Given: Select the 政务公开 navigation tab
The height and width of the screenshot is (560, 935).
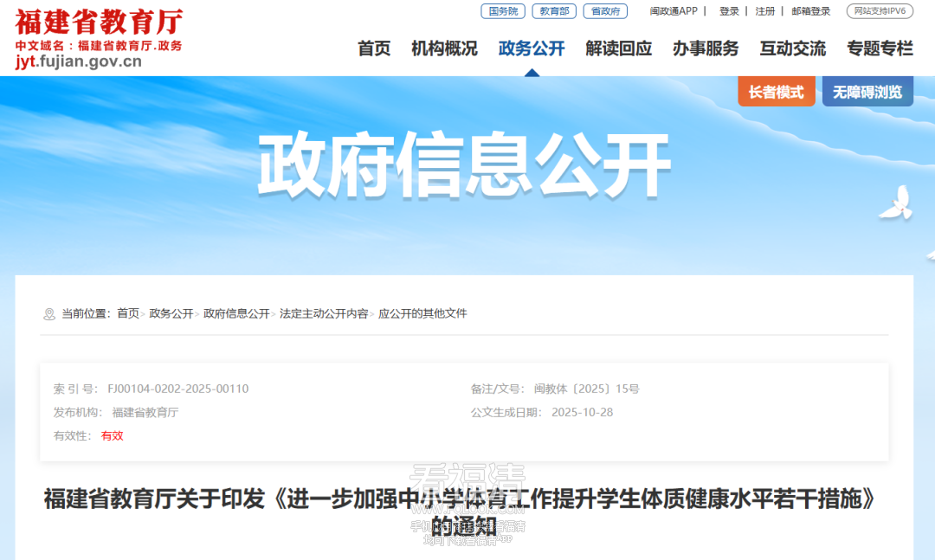Looking at the screenshot, I should coord(532,48).
